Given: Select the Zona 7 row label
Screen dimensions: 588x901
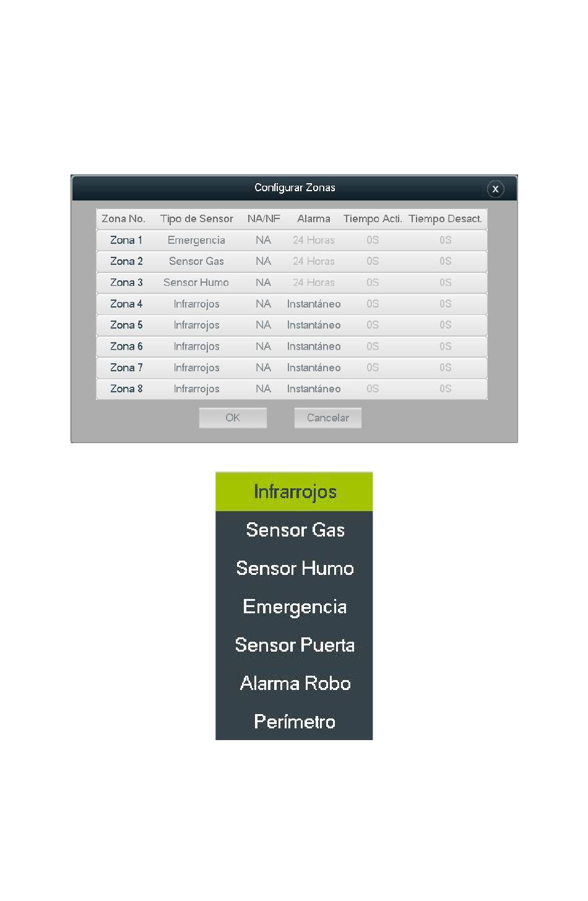Looking at the screenshot, I should pyautogui.click(x=126, y=368).
